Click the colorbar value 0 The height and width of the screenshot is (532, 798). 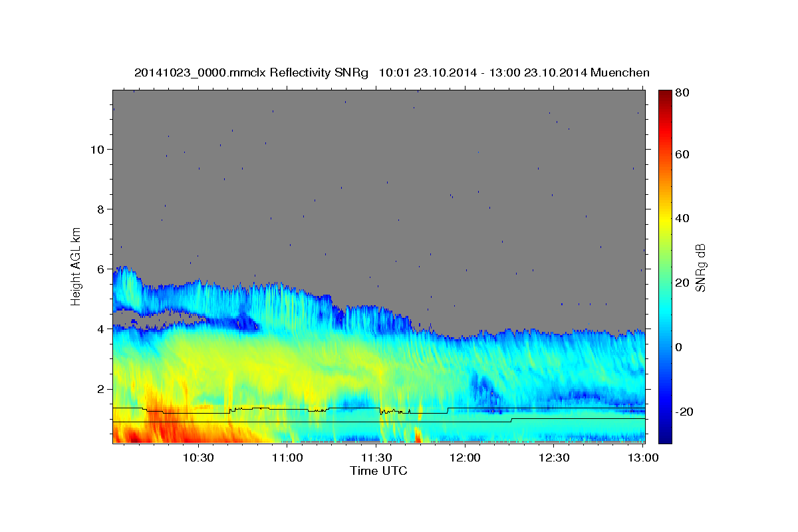(678, 347)
